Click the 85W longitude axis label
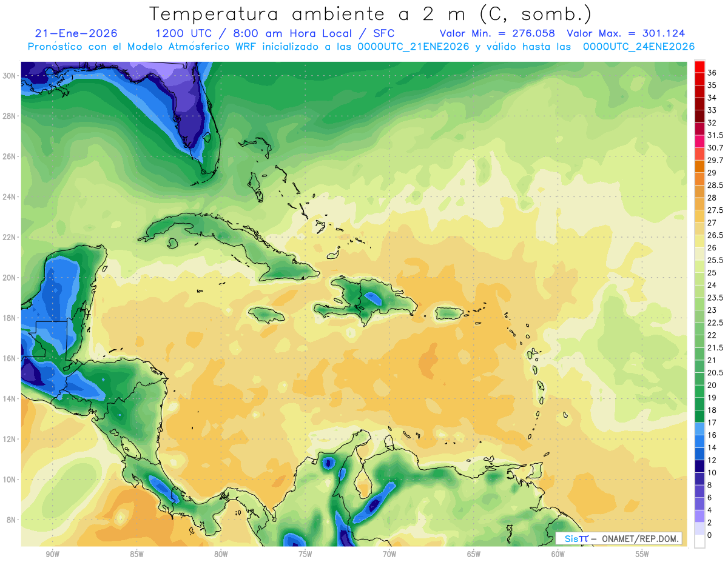 point(137,554)
